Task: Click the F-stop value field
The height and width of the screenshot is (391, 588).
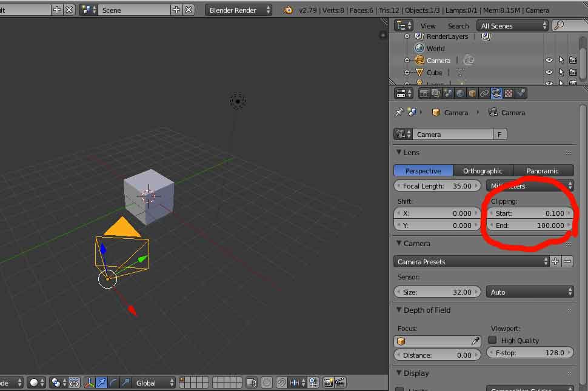Action: [530, 352]
